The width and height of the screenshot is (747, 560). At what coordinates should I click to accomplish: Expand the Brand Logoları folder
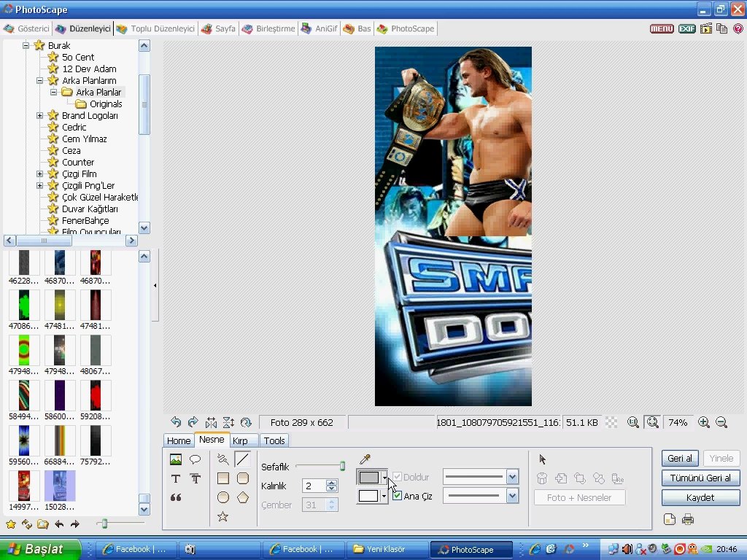pos(40,115)
